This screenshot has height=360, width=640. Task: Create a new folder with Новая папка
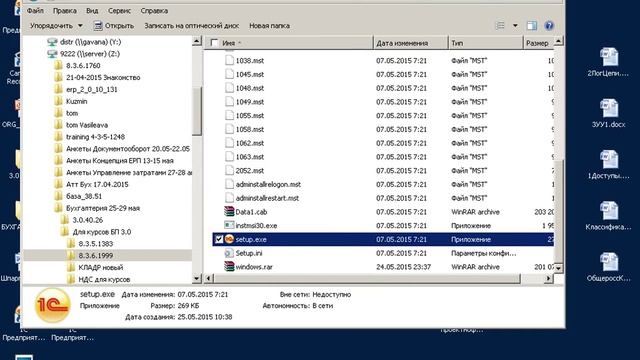pyautogui.click(x=269, y=26)
